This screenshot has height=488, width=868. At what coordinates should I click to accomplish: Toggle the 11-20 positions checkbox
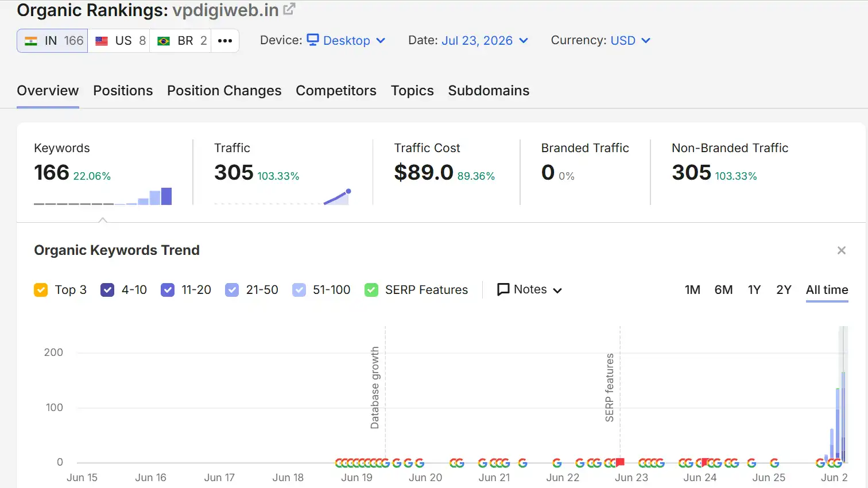(168, 290)
